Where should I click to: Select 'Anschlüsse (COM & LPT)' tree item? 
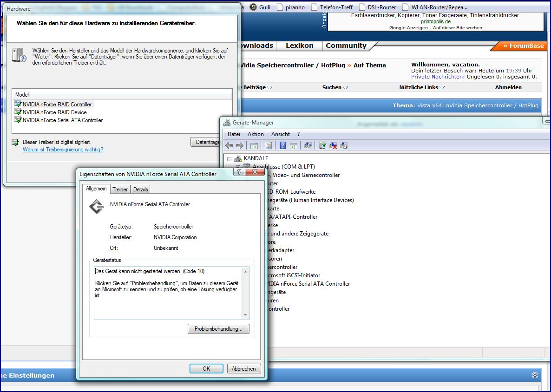click(x=283, y=166)
